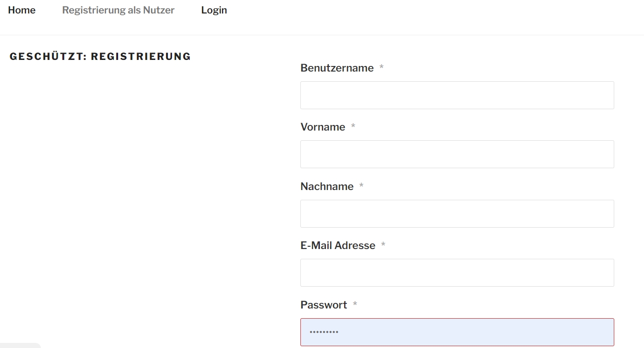Open the Home navigation link
Screen dimensions: 644x348
22,10
